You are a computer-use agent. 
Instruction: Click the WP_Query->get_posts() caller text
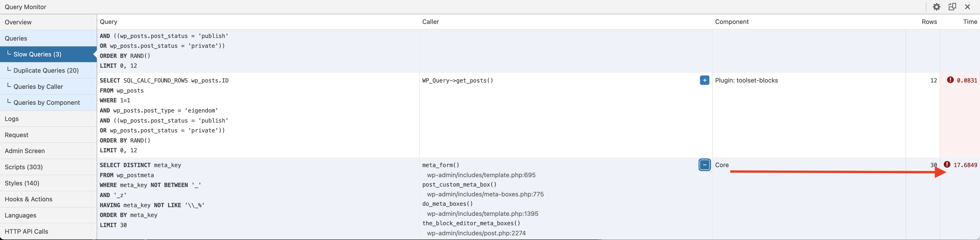tap(457, 80)
